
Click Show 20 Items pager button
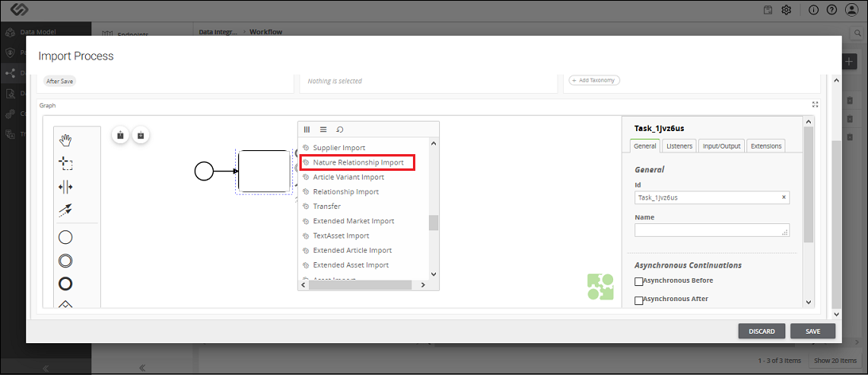pos(835,361)
